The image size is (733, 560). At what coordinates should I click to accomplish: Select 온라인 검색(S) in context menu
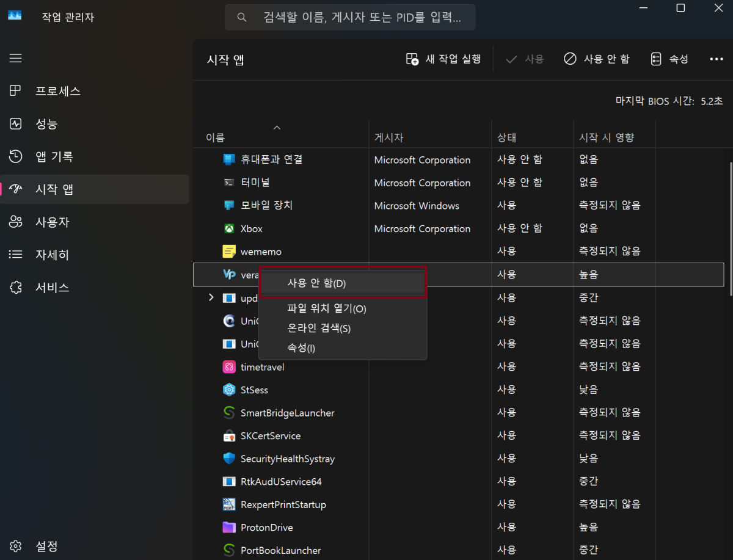tap(343, 329)
